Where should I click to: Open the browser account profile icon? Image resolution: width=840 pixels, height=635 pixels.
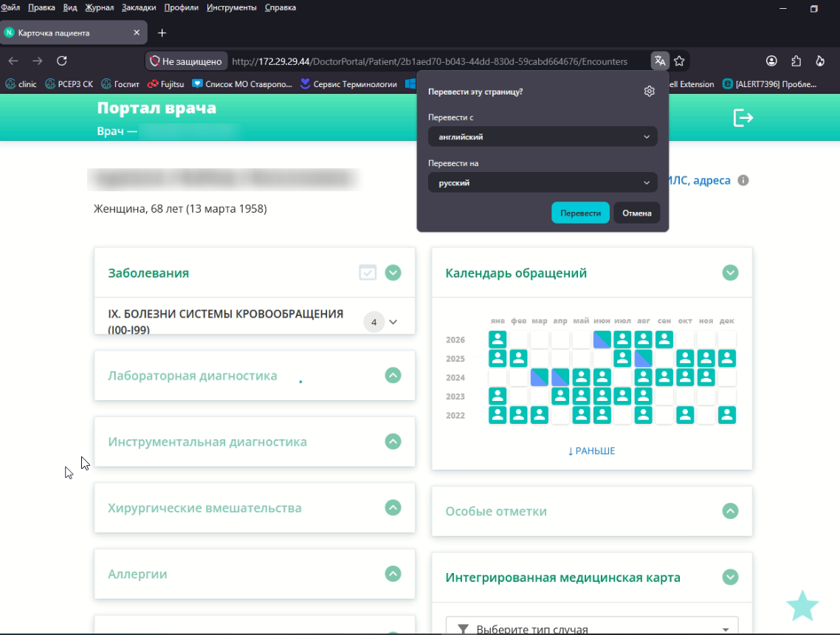[771, 61]
